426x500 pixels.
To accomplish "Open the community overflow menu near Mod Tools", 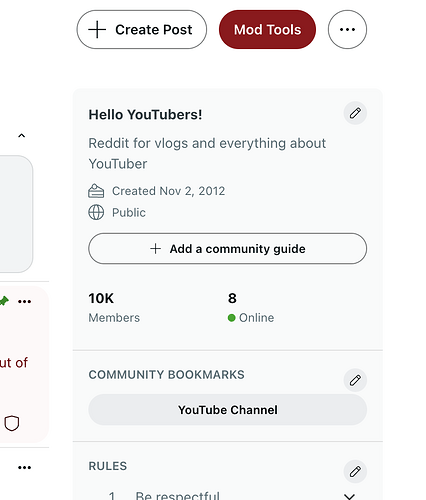I will tap(347, 30).
